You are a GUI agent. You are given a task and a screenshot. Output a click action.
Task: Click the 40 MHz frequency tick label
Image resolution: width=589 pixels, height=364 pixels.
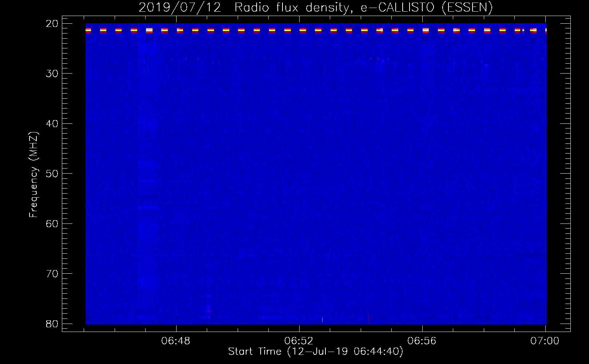[x=52, y=124]
